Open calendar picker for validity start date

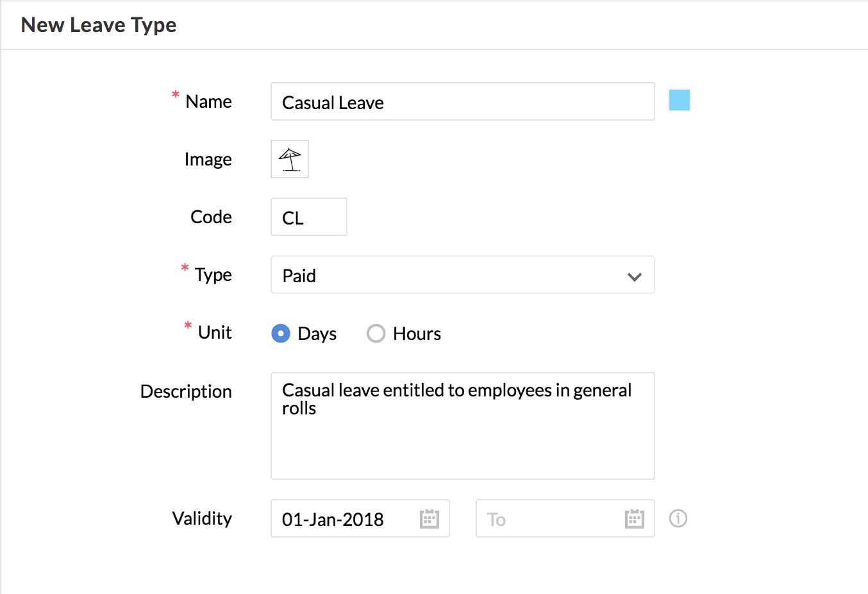[429, 519]
